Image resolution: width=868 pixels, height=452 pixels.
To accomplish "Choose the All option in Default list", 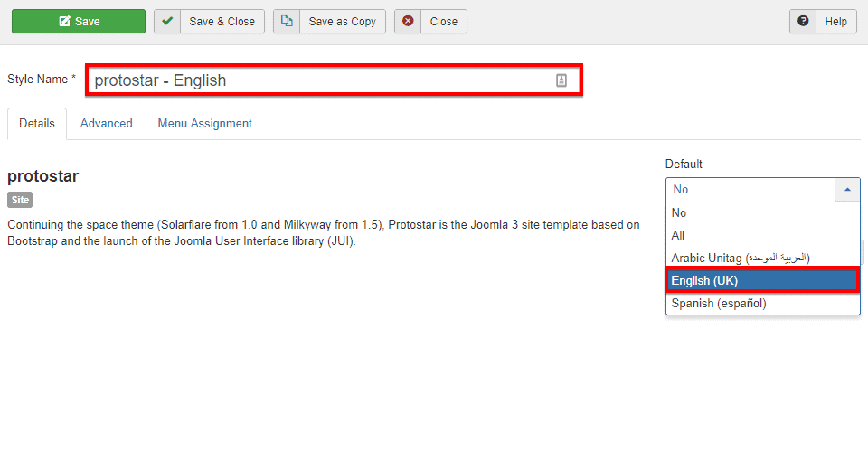I will [763, 236].
